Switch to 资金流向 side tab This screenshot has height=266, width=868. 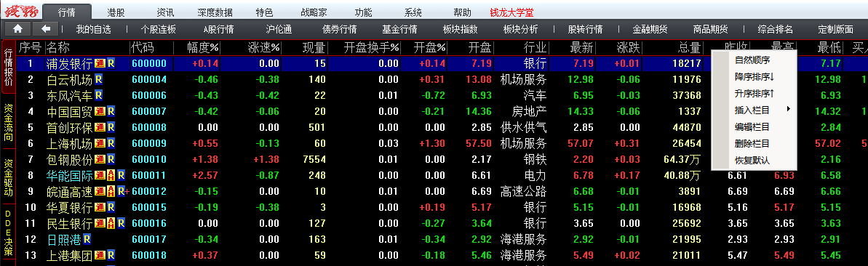8,121
